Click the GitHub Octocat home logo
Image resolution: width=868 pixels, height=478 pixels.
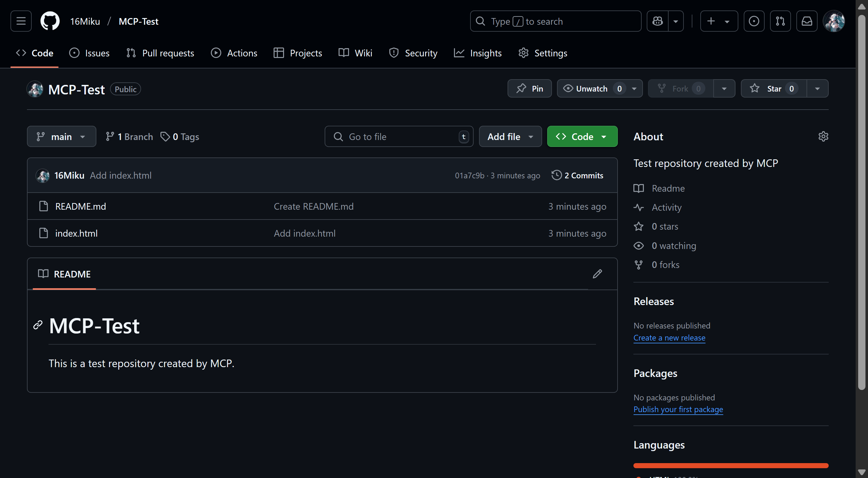coord(50,21)
